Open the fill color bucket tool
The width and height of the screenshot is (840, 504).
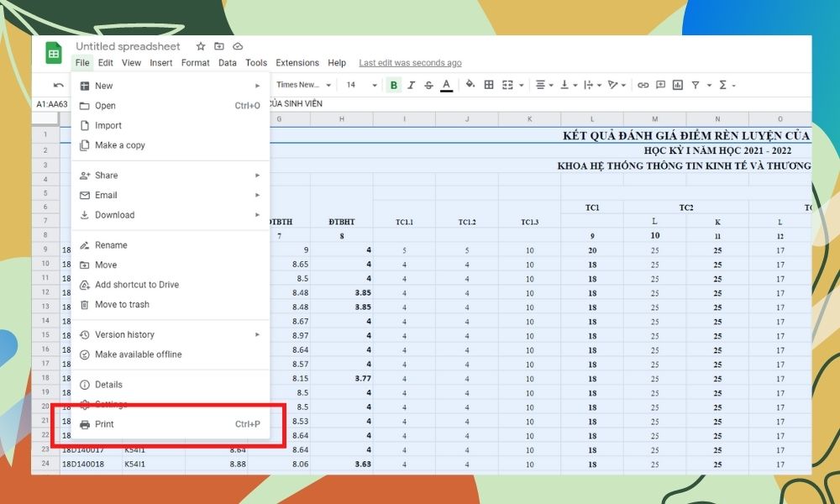470,85
